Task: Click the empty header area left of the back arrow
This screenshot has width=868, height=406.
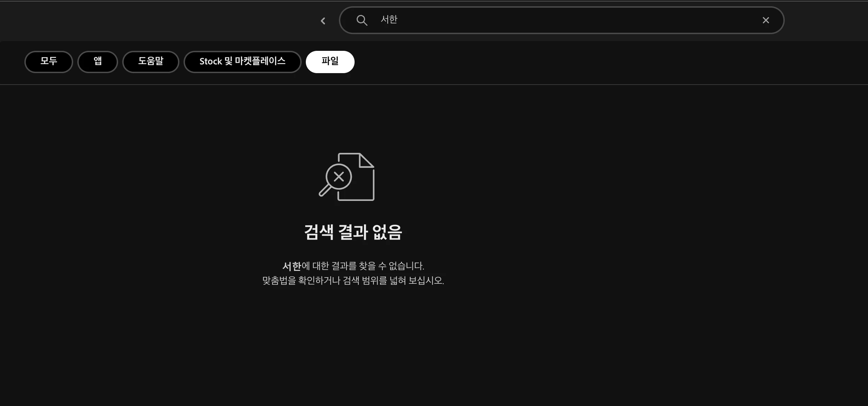Action: 157,21
